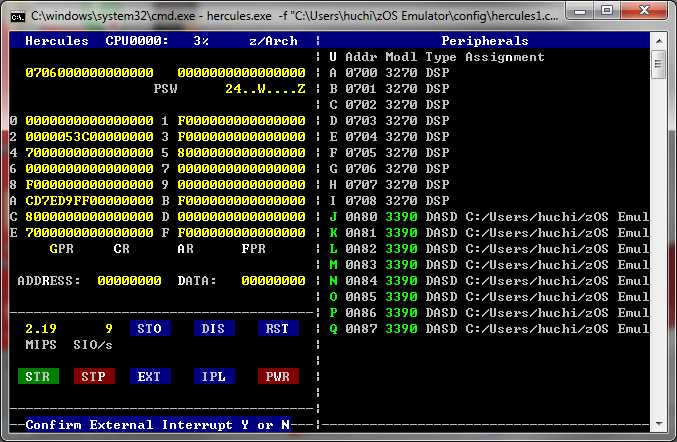The height and width of the screenshot is (442, 677).
Task: Click the PSW value 0706000000000000
Action: (89, 73)
